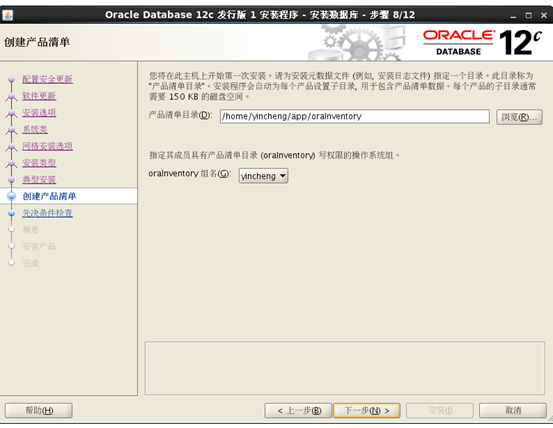Open the 先决条件检查 step link
The image size is (553, 428).
(x=48, y=213)
